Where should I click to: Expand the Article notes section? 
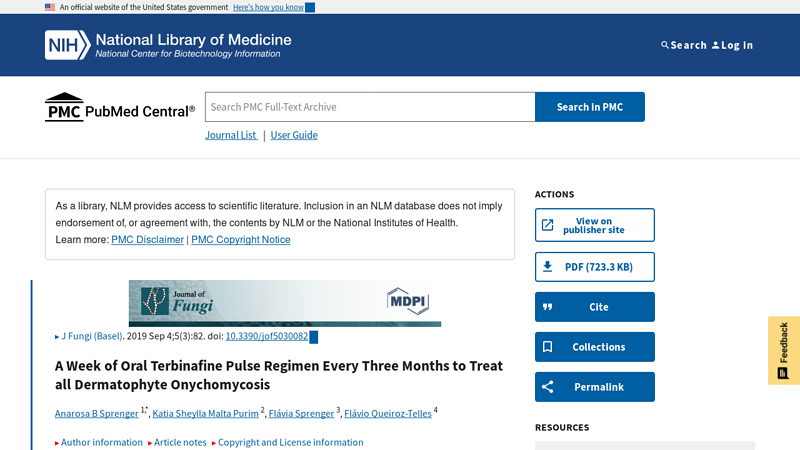pos(178,442)
